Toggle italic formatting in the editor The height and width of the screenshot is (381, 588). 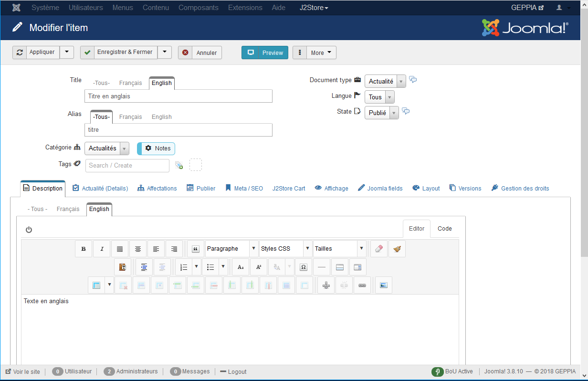(102, 249)
